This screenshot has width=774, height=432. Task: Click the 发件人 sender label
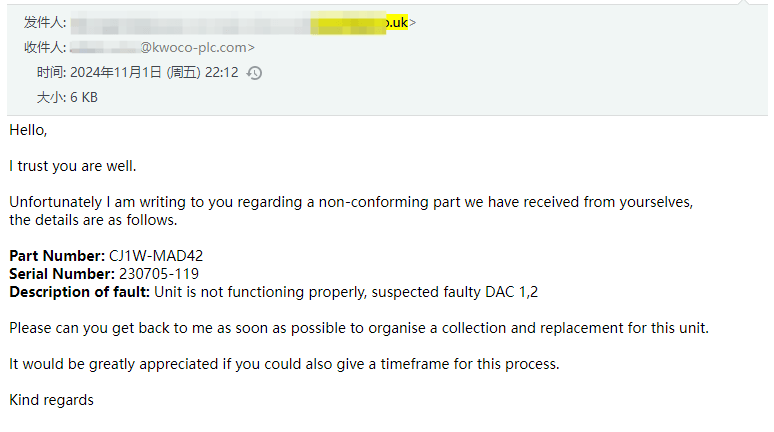coord(45,23)
